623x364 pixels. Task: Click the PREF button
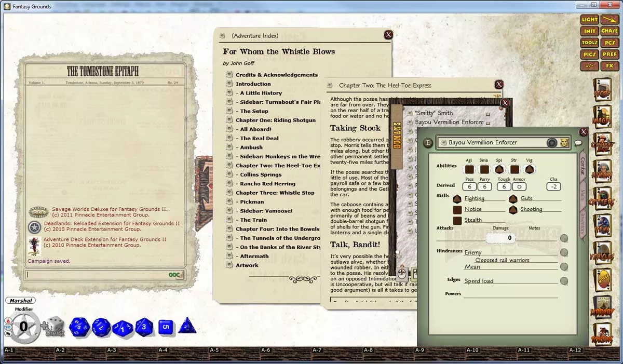click(x=610, y=55)
